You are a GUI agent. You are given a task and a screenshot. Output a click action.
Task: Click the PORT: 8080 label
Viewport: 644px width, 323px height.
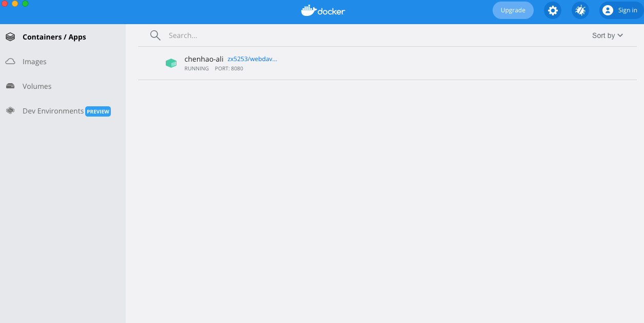point(229,69)
